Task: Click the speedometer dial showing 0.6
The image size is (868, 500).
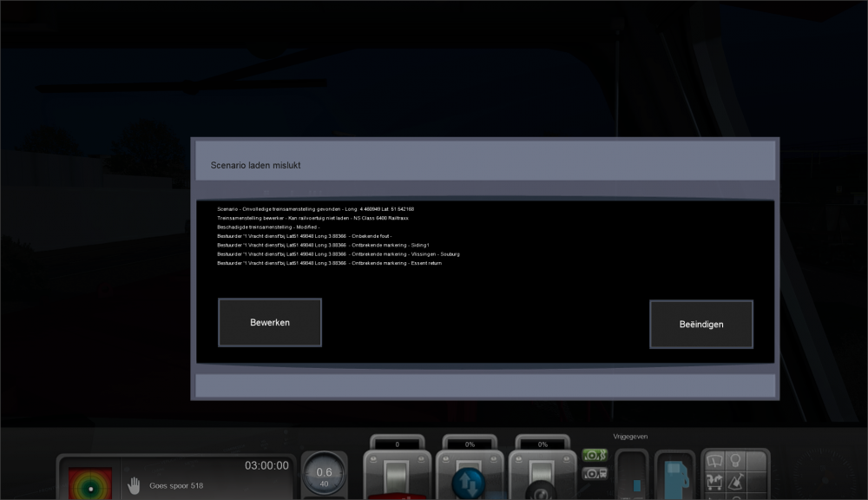Action: pos(323,476)
